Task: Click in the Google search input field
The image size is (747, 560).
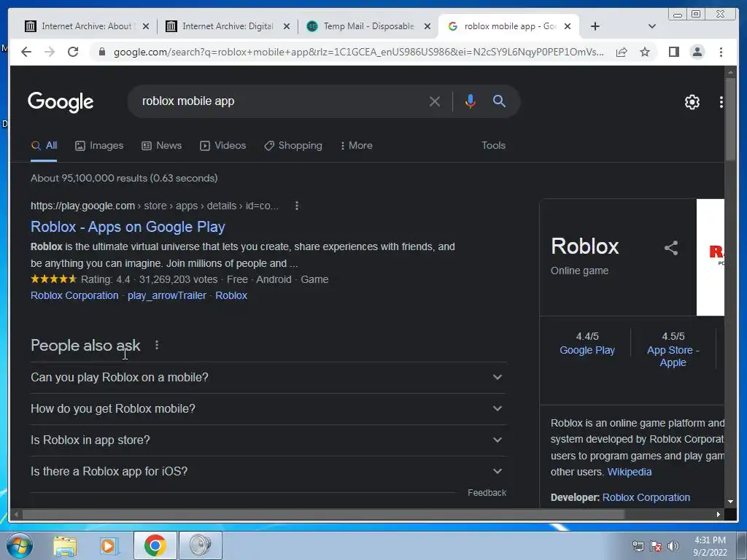Action: tap(281, 101)
